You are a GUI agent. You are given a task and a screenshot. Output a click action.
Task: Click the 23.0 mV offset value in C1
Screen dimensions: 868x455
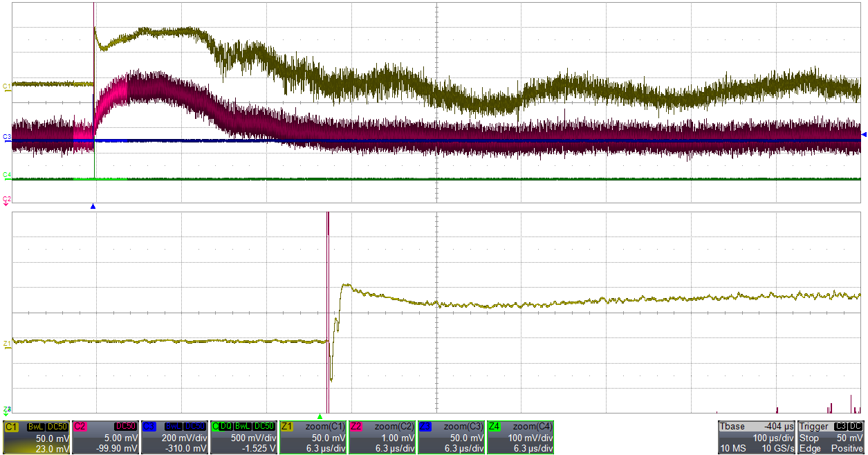(53, 449)
